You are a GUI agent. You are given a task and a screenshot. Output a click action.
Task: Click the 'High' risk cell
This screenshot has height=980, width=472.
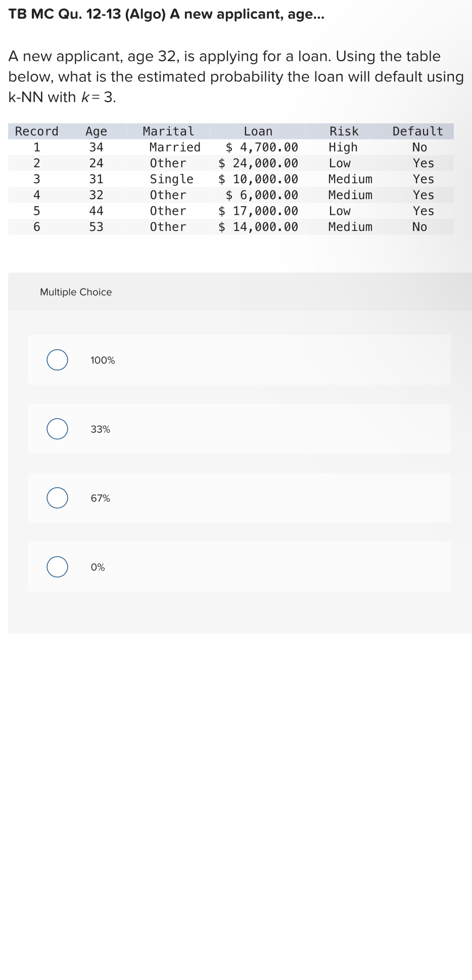pos(343,148)
